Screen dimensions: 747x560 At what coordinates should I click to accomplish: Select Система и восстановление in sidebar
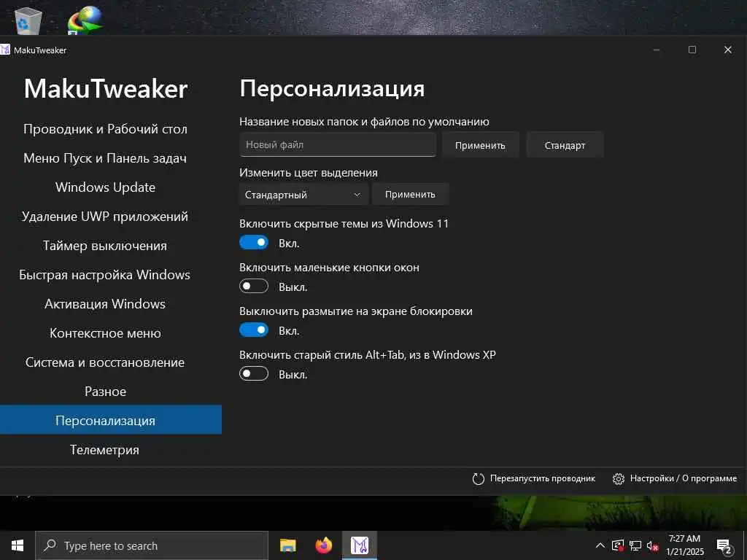[105, 362]
